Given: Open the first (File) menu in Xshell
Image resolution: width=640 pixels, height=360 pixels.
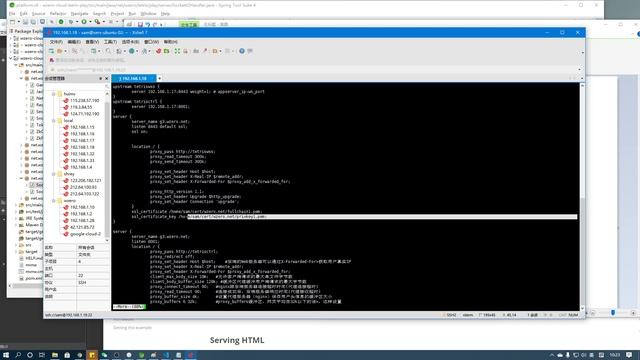Looking at the screenshot, I should click(x=56, y=42).
